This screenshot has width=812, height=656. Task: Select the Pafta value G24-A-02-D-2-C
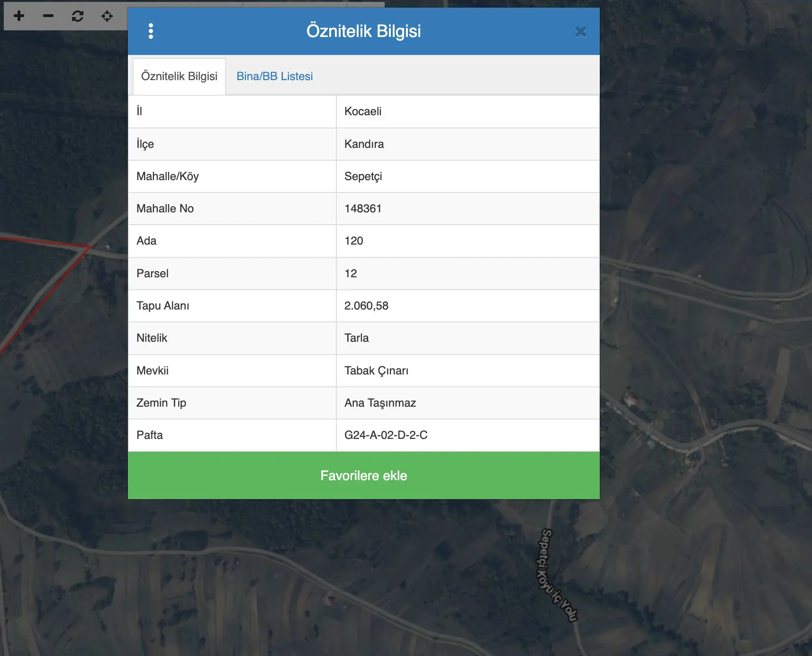click(x=386, y=435)
